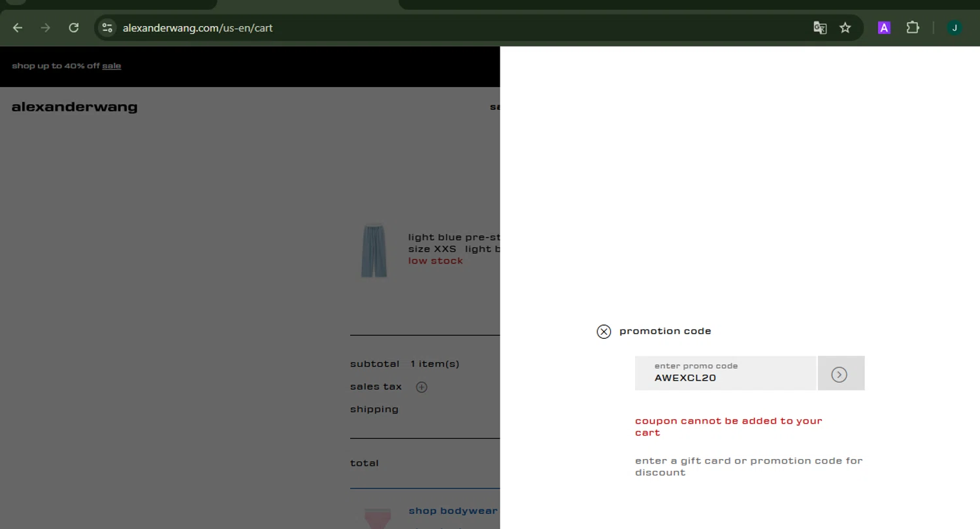Click the bodywear product thumbnail
The width and height of the screenshot is (980, 529).
[x=376, y=518]
